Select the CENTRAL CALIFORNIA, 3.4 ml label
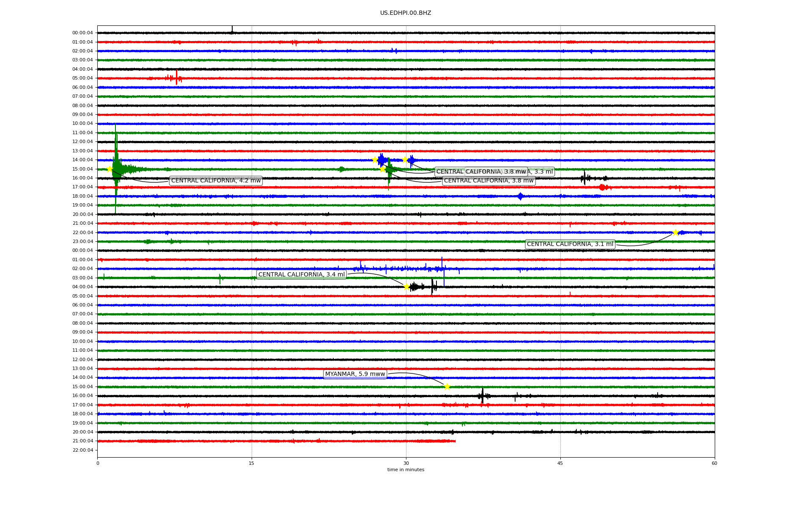 (301, 275)
